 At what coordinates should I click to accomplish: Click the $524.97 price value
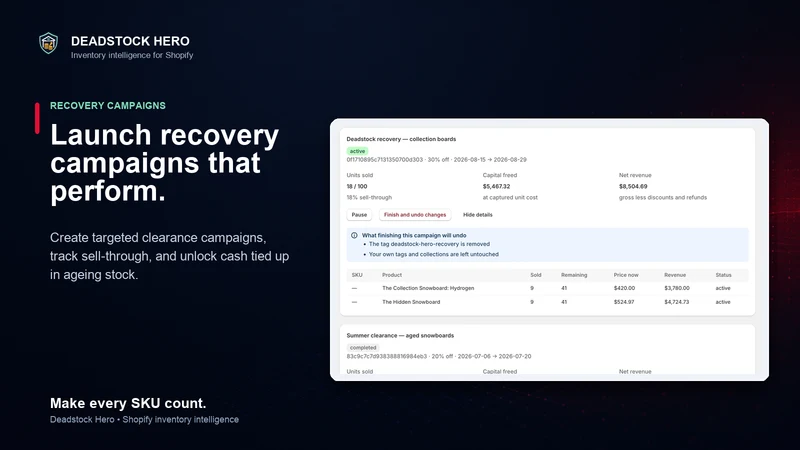tap(624, 302)
